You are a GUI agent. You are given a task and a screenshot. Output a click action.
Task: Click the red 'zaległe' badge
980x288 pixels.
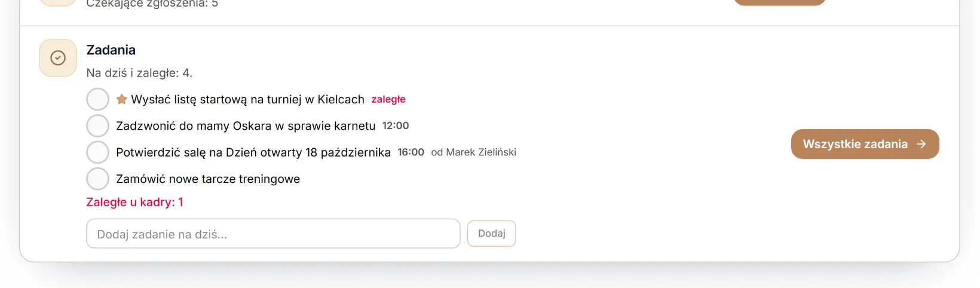[388, 99]
